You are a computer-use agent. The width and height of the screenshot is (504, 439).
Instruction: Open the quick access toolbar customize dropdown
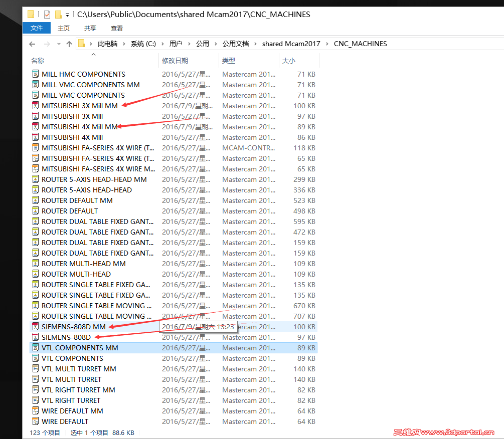(x=67, y=15)
